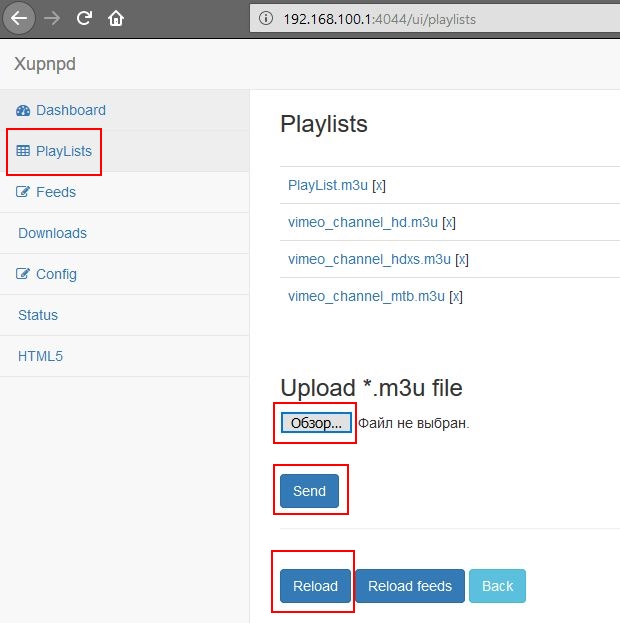This screenshot has height=623, width=620.
Task: Open the vimeo_channel_hdxs.m3u playlist
Action: [x=370, y=259]
